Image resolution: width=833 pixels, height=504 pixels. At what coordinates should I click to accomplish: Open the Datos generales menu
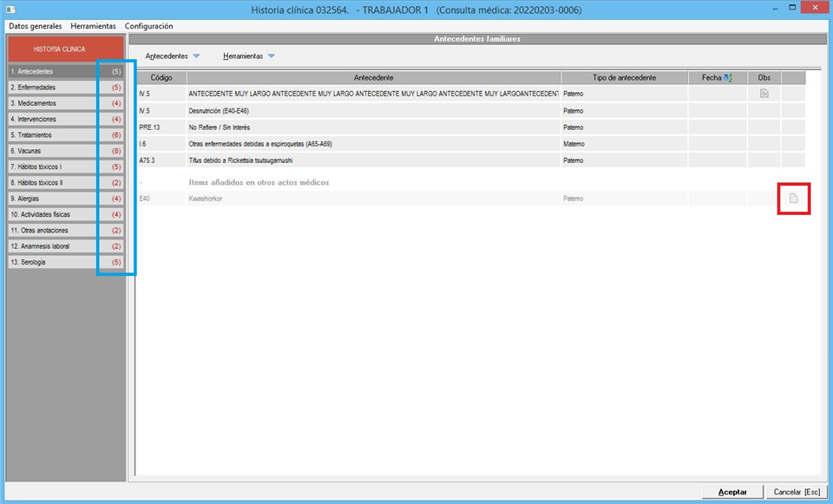click(35, 26)
